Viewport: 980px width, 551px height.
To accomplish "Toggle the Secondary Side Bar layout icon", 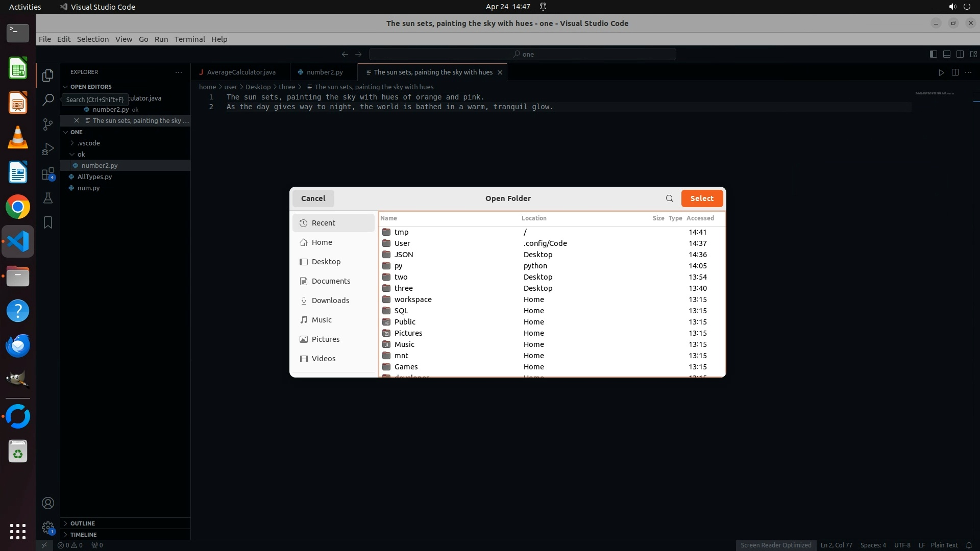I will 960,54.
